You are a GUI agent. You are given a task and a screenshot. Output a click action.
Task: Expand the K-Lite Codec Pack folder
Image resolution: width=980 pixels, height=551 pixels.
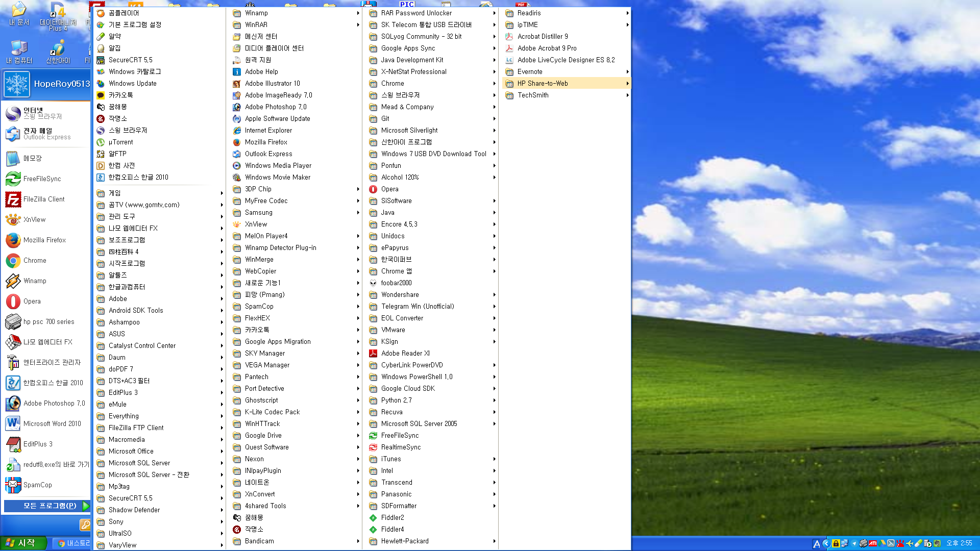(296, 412)
